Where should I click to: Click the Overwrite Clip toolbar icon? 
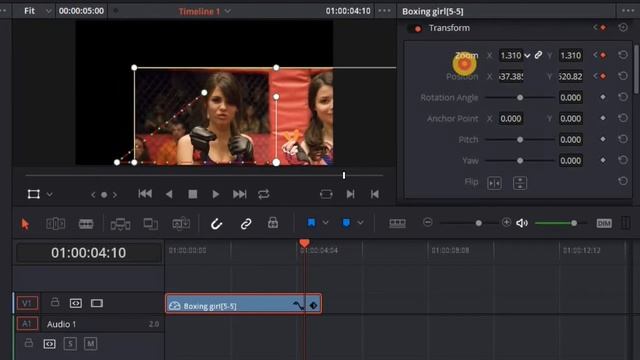coord(151,224)
